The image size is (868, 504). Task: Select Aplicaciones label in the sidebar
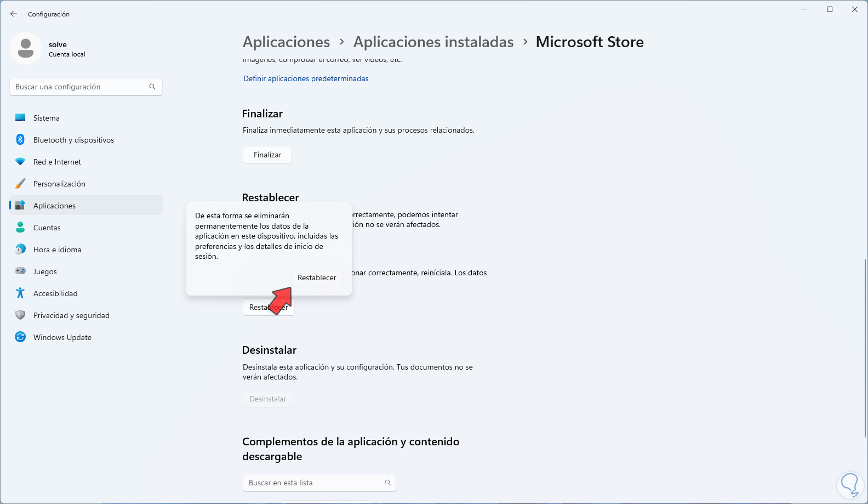point(54,206)
